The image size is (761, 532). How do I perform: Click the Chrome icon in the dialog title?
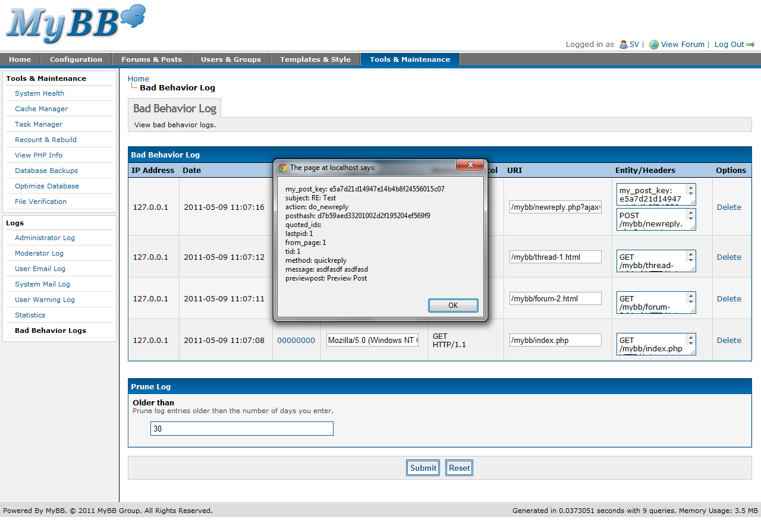coord(282,168)
